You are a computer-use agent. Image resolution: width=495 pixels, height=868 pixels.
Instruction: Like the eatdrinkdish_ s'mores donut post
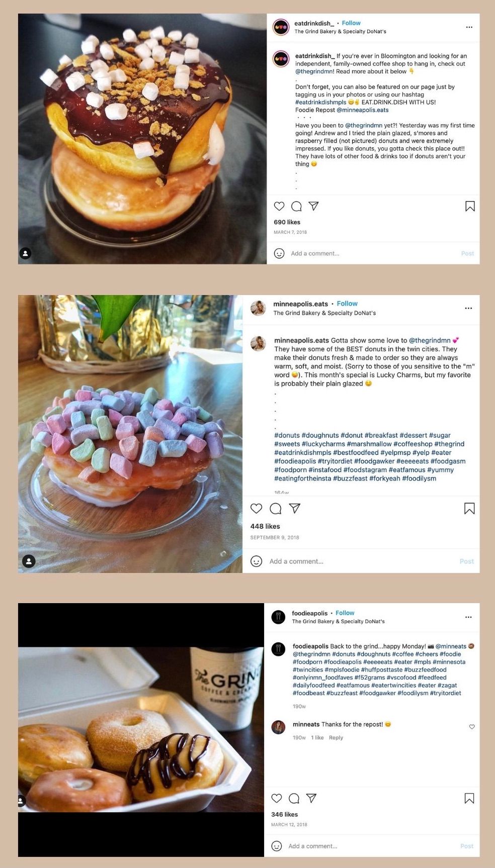point(279,206)
